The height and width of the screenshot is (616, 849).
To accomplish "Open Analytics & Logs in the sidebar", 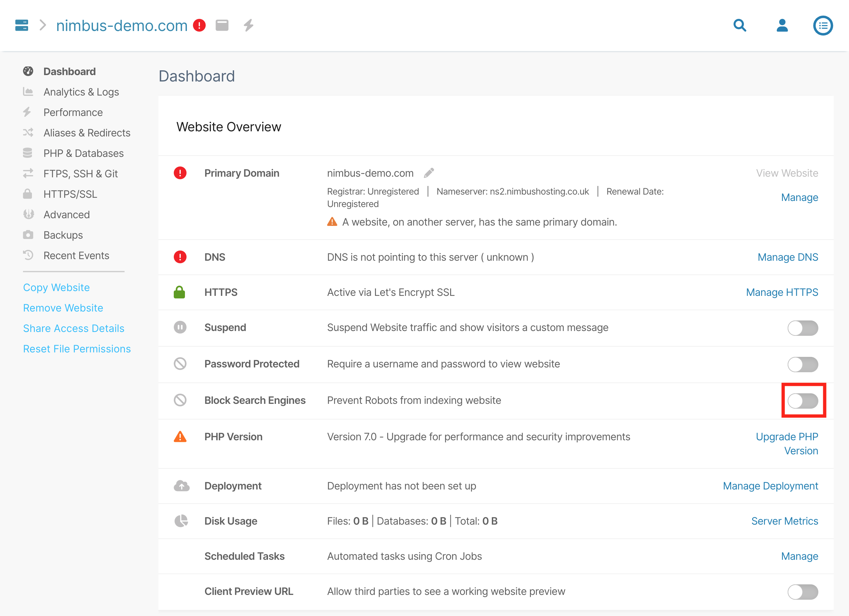I will point(81,92).
